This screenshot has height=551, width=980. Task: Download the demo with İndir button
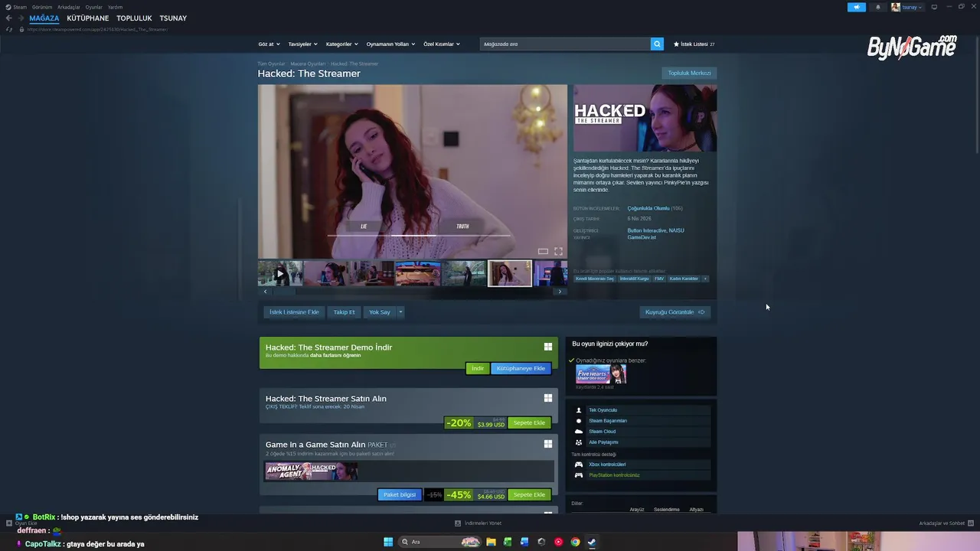[477, 368]
